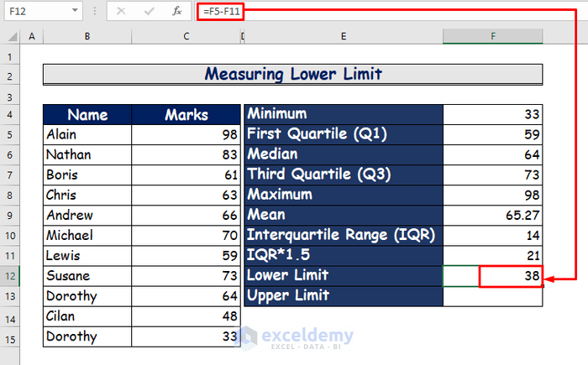Image resolution: width=588 pixels, height=365 pixels.
Task: Click the 'Maximum' label cell
Action: (x=344, y=196)
